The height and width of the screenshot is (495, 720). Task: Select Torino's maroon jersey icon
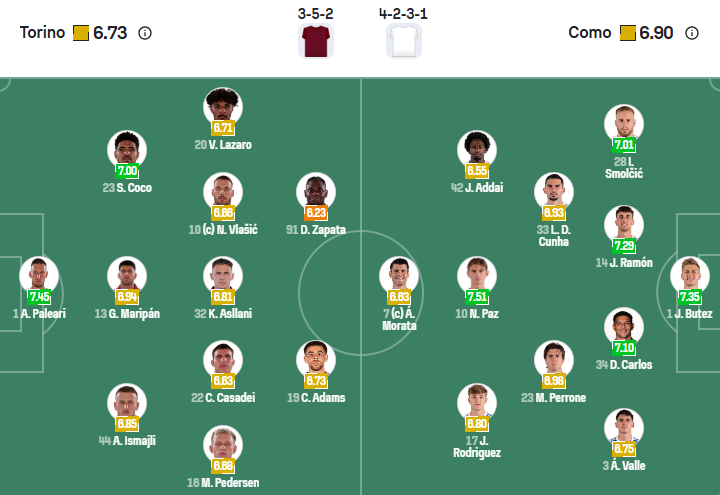pos(316,41)
